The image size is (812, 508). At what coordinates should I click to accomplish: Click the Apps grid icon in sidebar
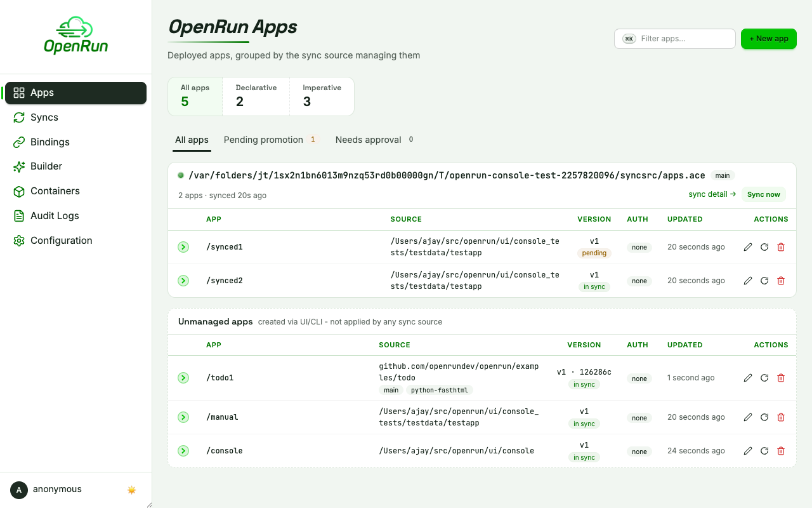[x=19, y=93]
